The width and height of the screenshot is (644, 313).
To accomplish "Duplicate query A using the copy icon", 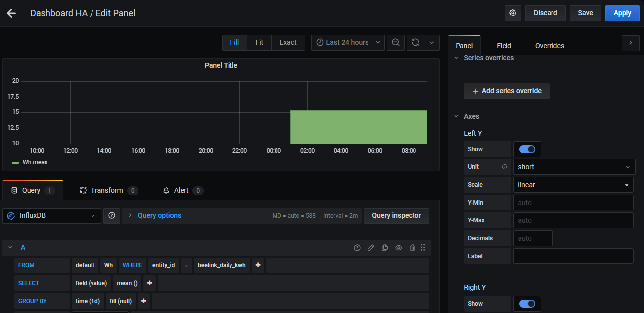I will click(385, 247).
